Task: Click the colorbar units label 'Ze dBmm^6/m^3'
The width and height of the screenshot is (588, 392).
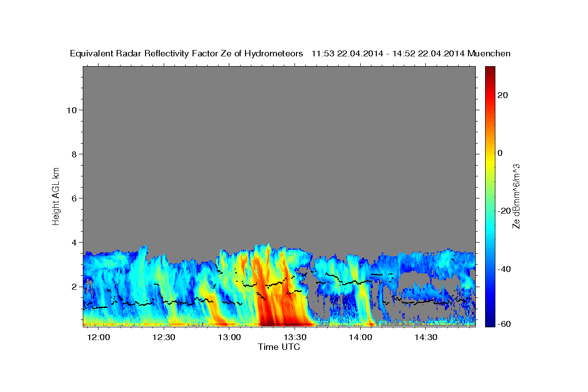Action: pos(516,196)
